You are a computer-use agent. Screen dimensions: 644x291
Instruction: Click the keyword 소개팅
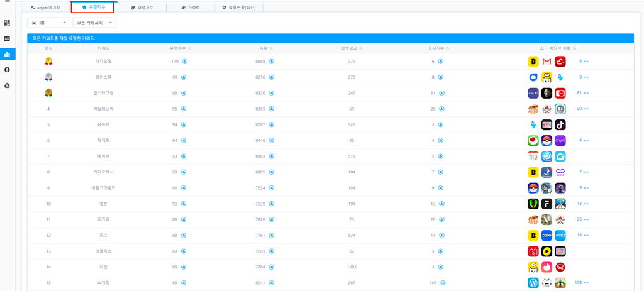(103, 283)
